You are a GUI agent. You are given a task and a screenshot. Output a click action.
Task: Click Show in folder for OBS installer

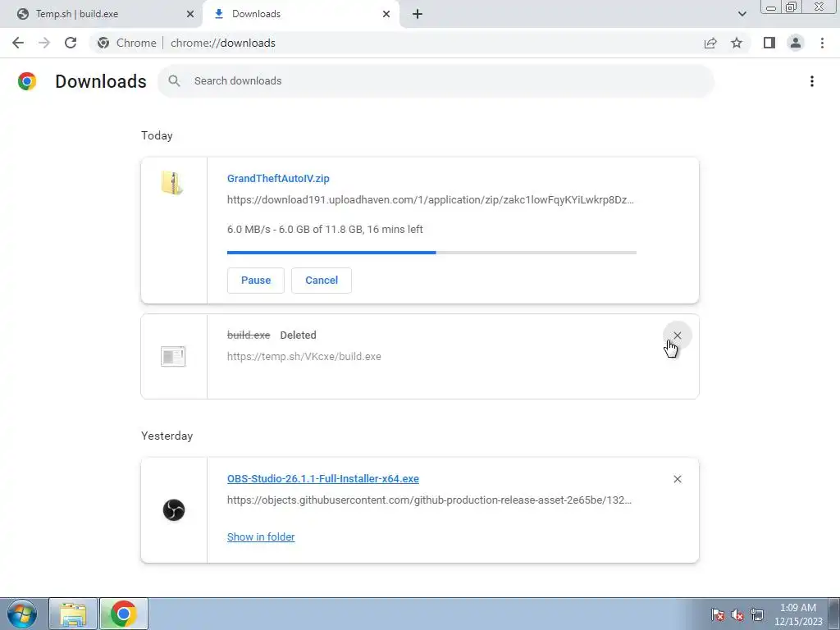point(261,536)
